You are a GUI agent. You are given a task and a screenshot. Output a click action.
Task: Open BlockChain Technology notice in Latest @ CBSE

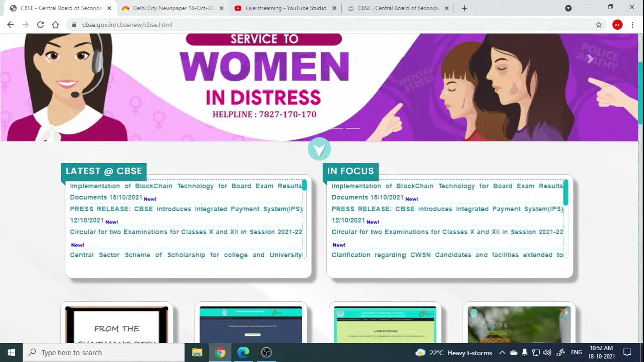(x=186, y=192)
